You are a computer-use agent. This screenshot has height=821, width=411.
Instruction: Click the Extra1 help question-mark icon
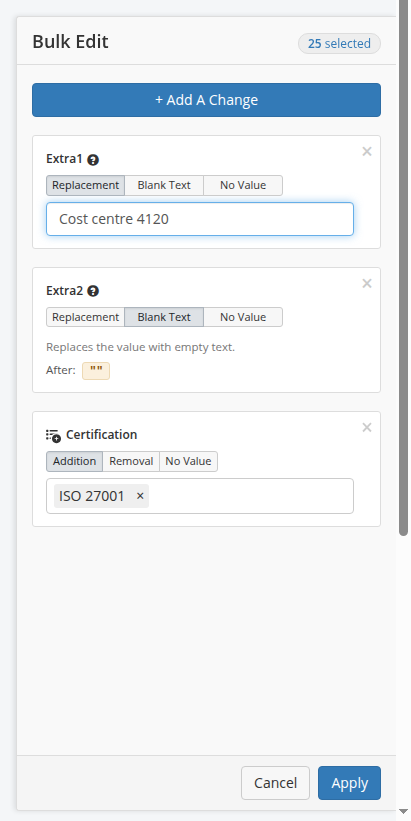93,160
